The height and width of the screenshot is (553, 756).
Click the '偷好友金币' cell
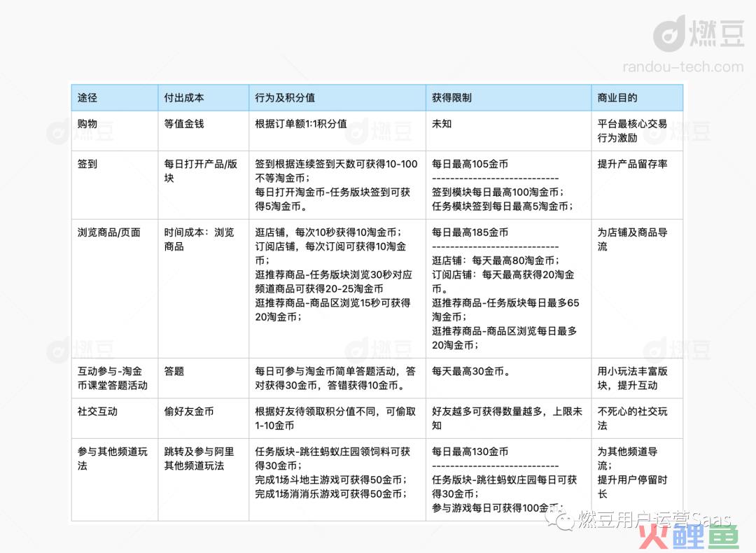(x=204, y=419)
